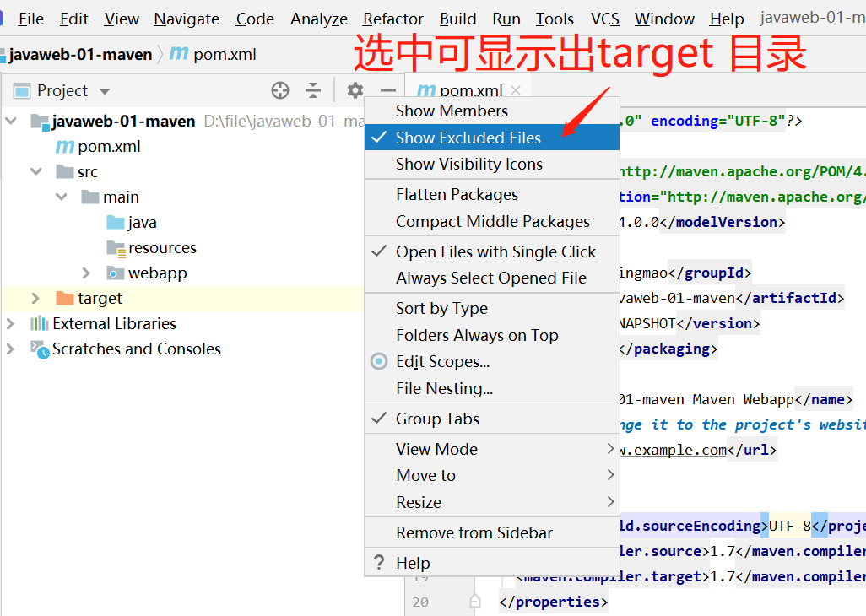Select the resources folder label

click(x=162, y=248)
